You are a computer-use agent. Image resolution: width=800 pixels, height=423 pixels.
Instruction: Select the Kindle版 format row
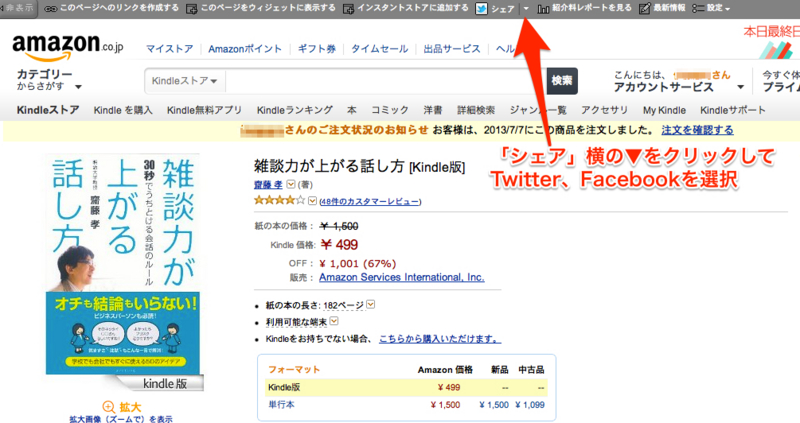tap(406, 387)
